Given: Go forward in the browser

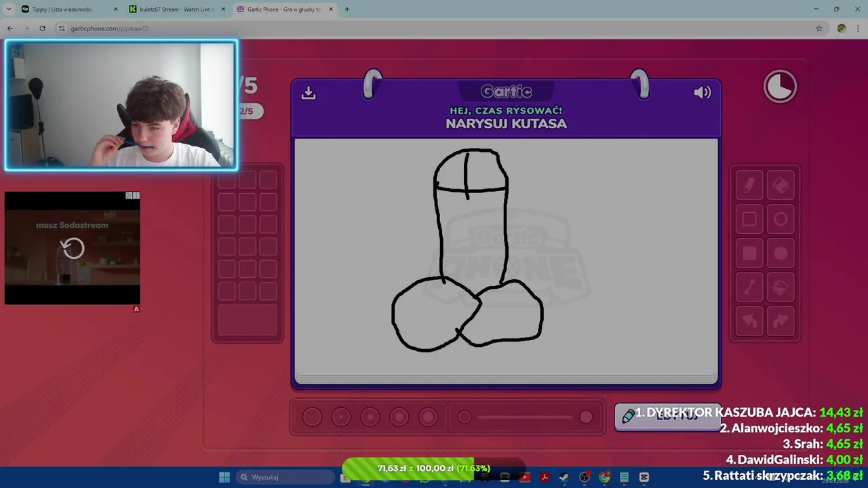Looking at the screenshot, I should pyautogui.click(x=26, y=28).
